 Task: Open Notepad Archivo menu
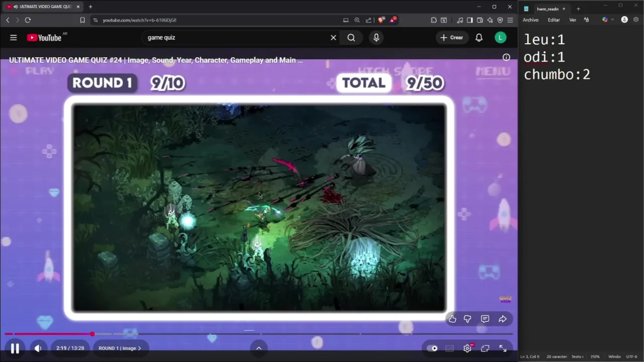530,20
